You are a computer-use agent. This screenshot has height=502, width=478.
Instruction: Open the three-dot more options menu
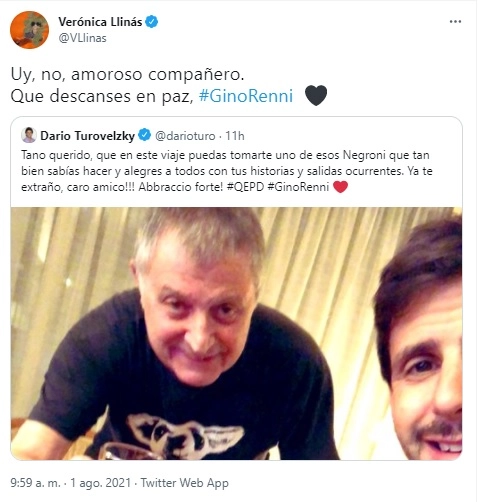pos(455,22)
